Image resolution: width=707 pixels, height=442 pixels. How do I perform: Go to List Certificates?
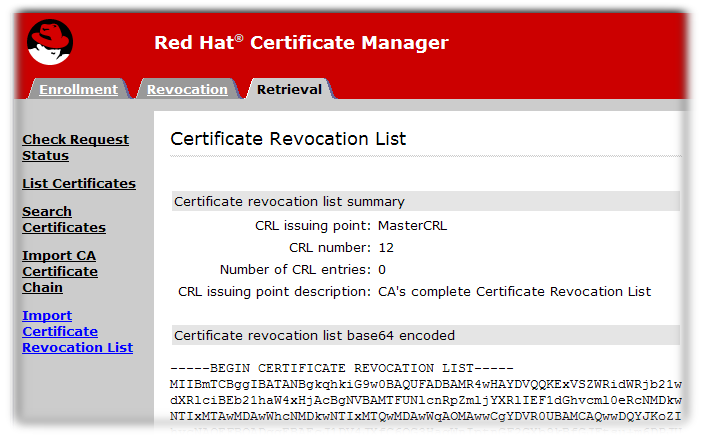(79, 184)
